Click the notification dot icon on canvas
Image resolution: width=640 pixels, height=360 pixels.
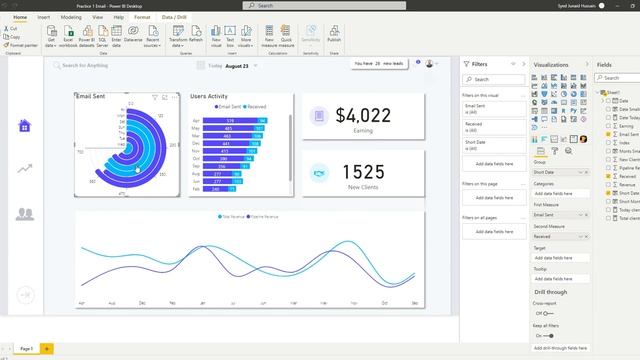[418, 62]
